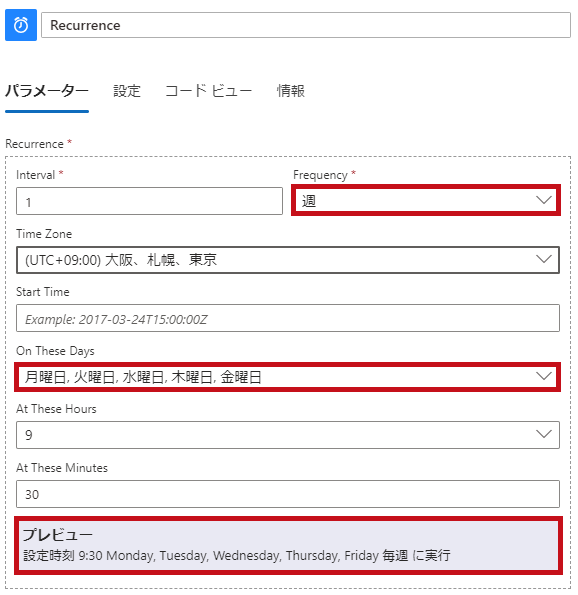Open the At These Hours dropdown
The height and width of the screenshot is (595, 578).
(288, 435)
